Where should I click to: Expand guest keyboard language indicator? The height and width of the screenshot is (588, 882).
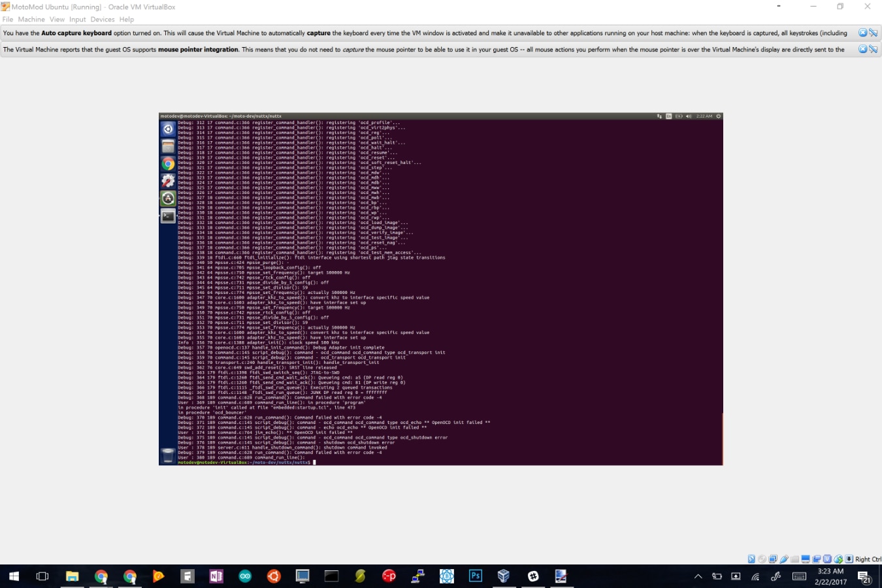669,116
